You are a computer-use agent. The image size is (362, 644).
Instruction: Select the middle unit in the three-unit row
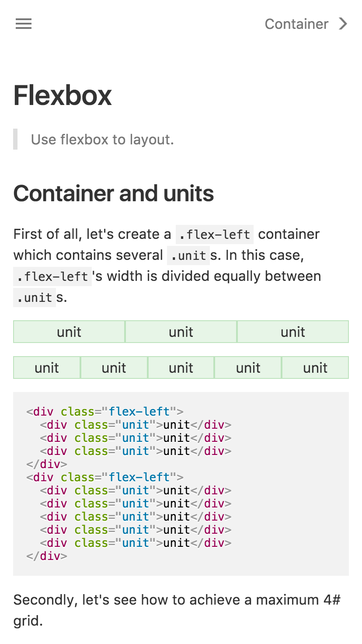(x=181, y=332)
